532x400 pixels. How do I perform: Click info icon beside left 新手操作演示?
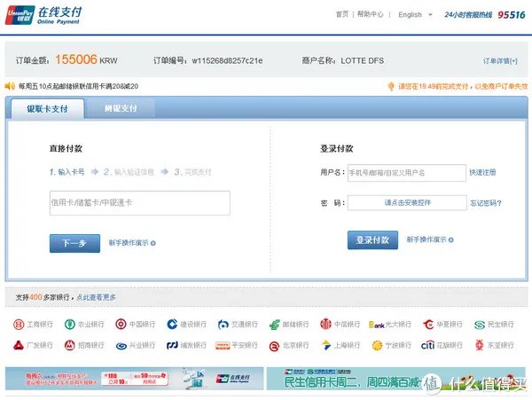[x=153, y=243]
